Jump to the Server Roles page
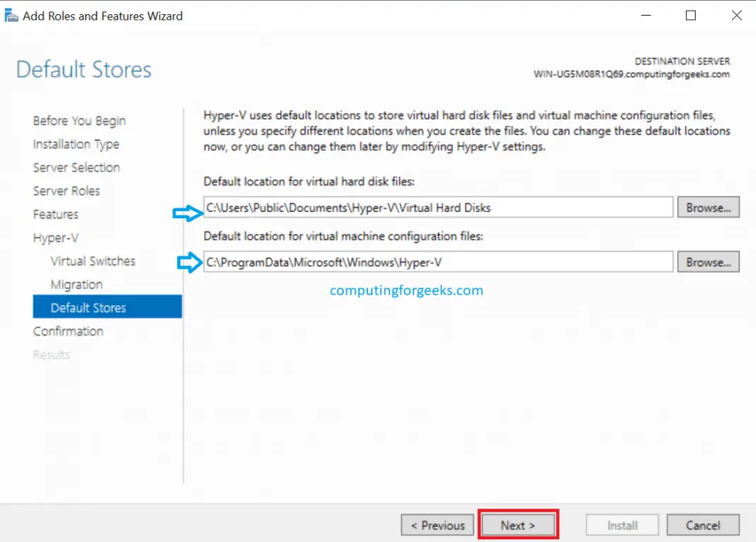 tap(67, 191)
